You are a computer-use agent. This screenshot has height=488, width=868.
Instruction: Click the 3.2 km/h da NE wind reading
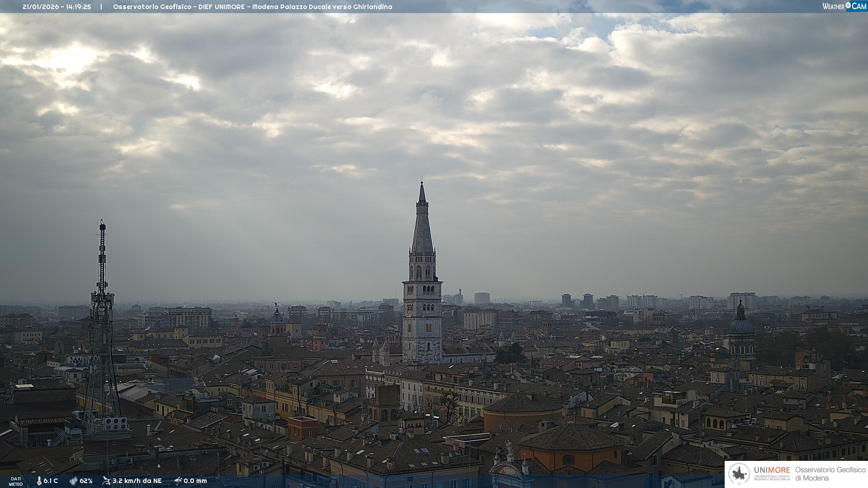[x=137, y=481]
